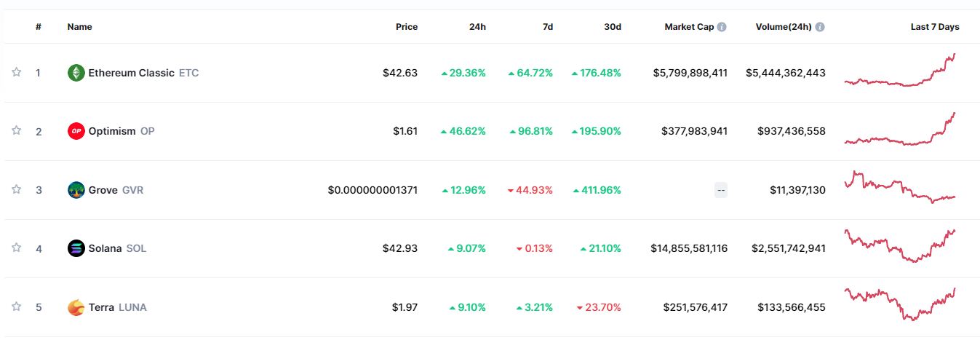
Task: Open the Ethereum Classic coin page link
Action: pos(133,73)
